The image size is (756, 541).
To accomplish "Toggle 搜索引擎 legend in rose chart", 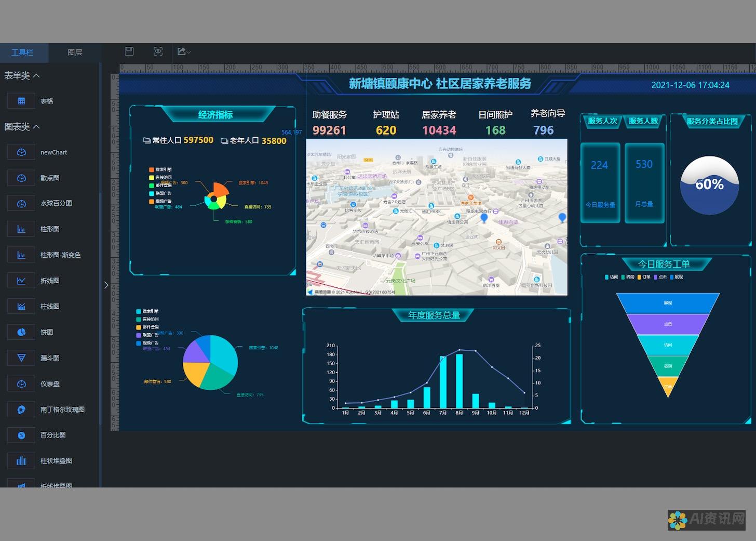I will pos(160,169).
